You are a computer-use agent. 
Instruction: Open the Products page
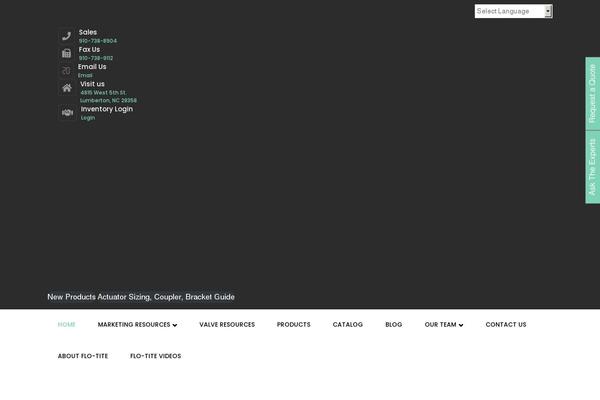pyautogui.click(x=294, y=325)
